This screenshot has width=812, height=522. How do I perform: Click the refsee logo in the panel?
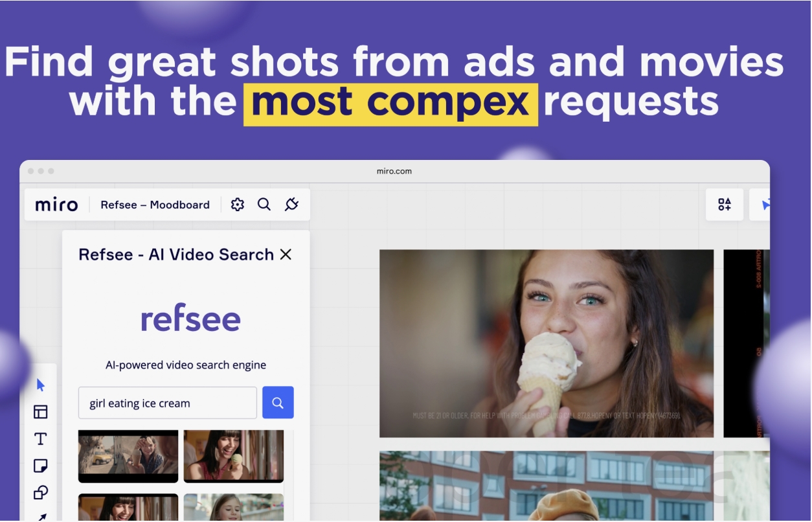(190, 319)
